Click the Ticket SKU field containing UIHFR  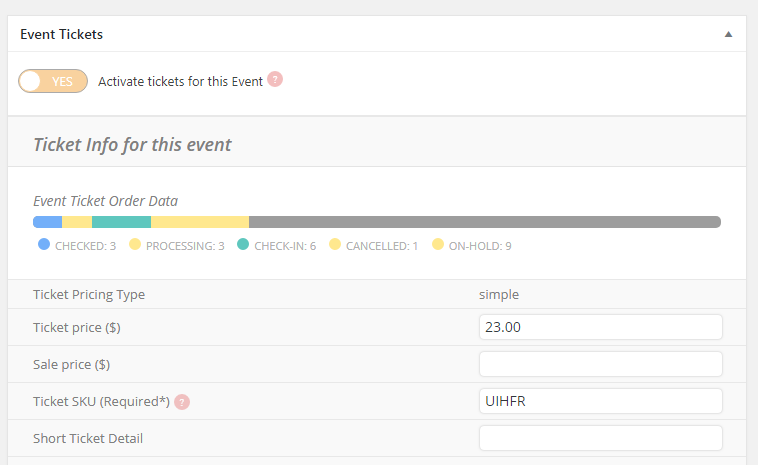tap(601, 401)
